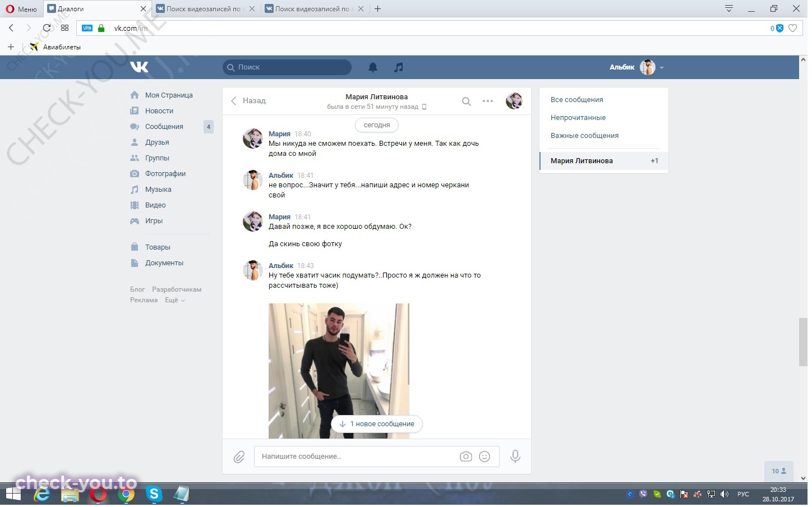
Task: Open the Реклама footer link
Action: coord(144,300)
